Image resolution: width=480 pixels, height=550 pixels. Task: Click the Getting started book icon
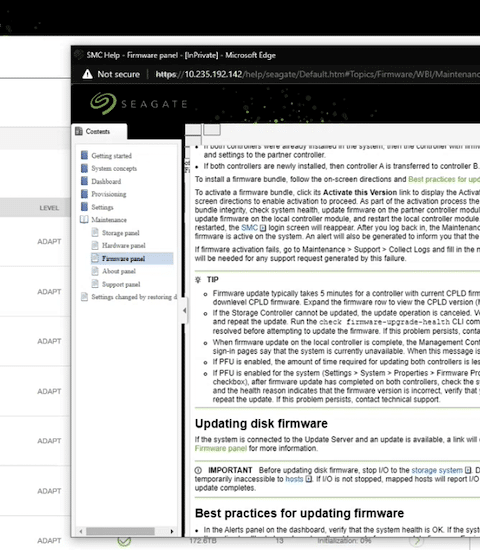point(84,155)
